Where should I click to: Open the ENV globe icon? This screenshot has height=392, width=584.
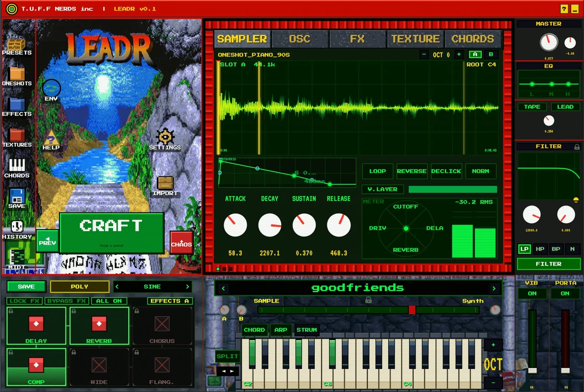click(51, 88)
